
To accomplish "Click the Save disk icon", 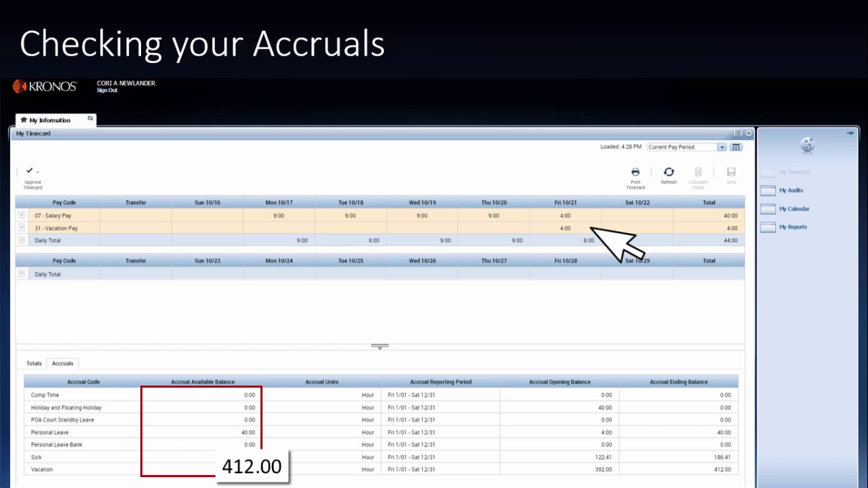I will [x=731, y=172].
